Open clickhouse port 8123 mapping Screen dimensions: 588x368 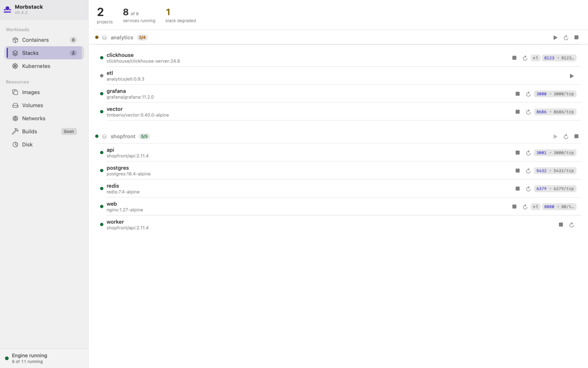[x=559, y=58]
